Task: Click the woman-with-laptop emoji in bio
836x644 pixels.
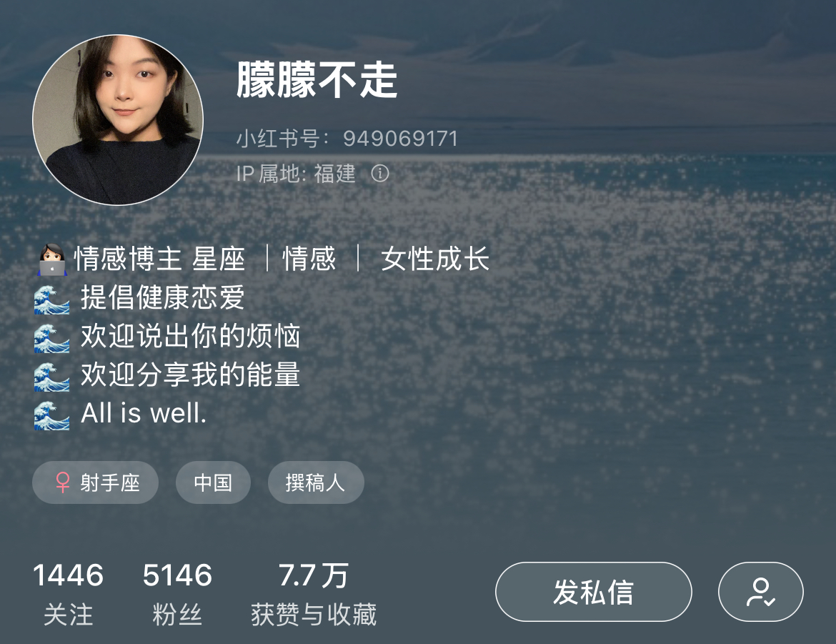Action: tap(52, 259)
